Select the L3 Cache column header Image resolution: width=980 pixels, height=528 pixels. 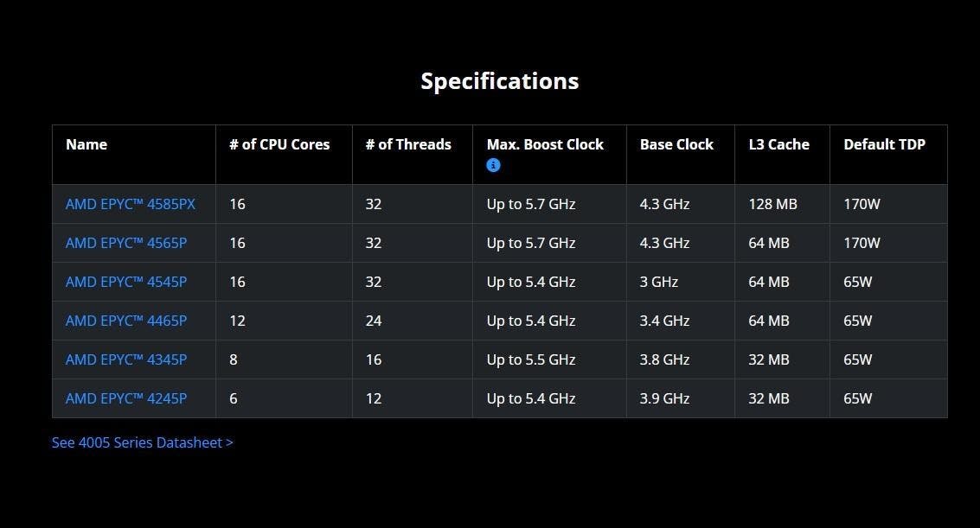[x=778, y=144]
